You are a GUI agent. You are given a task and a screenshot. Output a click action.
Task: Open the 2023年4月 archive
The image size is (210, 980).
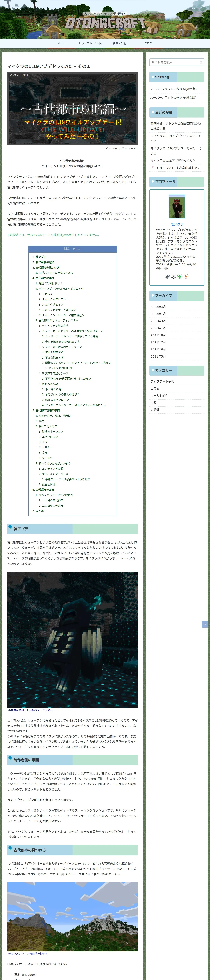(158, 307)
